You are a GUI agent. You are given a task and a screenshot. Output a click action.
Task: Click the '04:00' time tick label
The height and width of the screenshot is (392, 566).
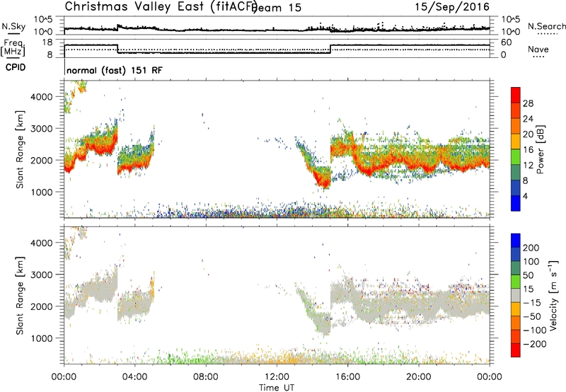pos(134,377)
